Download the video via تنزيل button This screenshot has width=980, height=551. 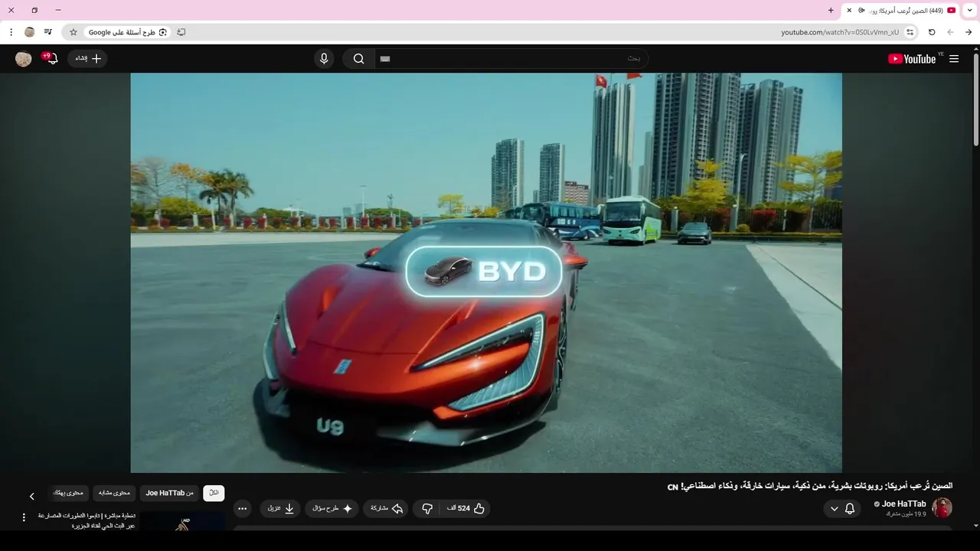click(x=280, y=508)
